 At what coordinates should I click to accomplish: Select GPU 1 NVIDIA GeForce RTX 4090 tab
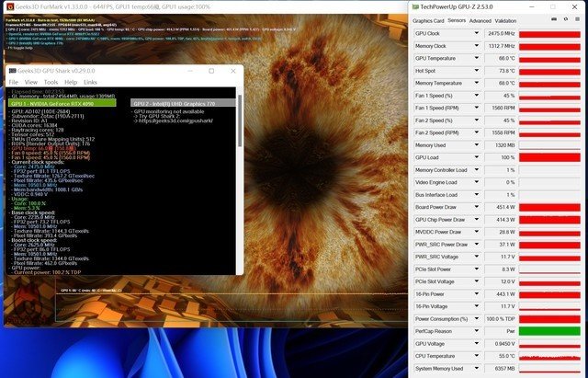tap(62, 103)
